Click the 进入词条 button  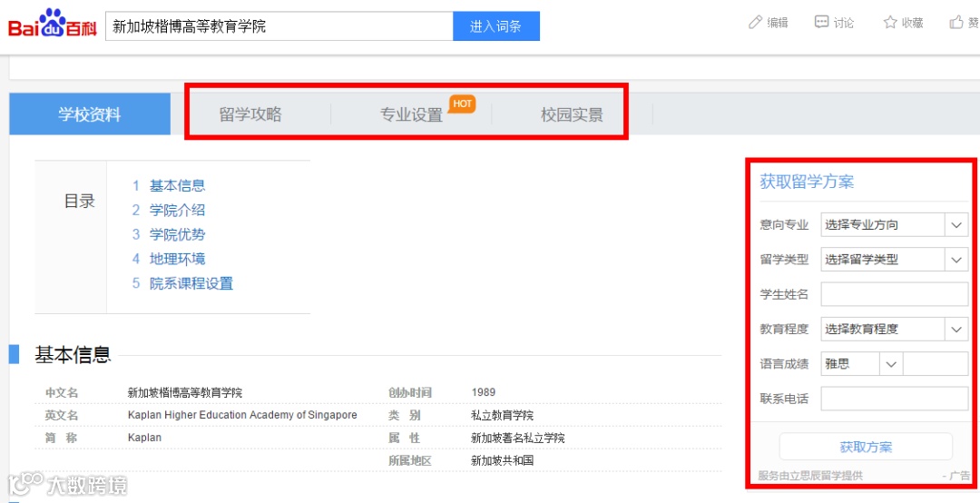(496, 26)
